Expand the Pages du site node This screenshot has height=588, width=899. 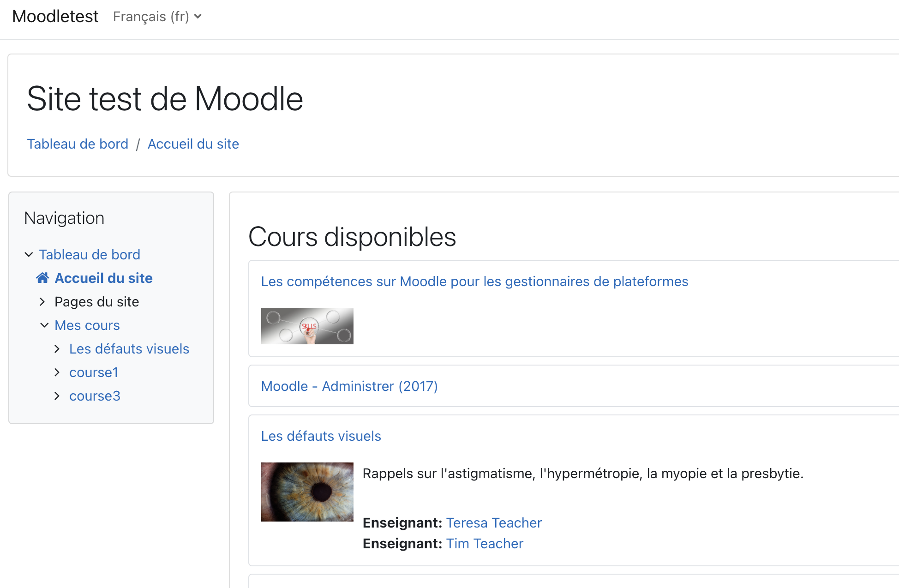(42, 301)
